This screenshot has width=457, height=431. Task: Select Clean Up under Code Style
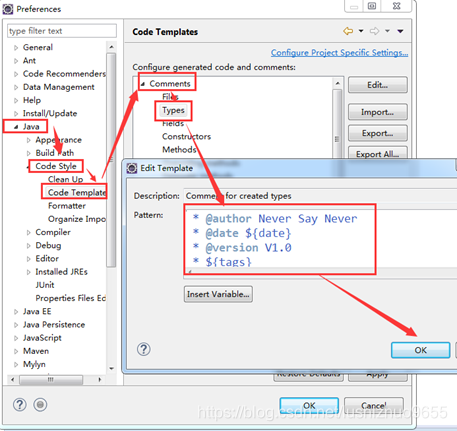click(x=65, y=179)
